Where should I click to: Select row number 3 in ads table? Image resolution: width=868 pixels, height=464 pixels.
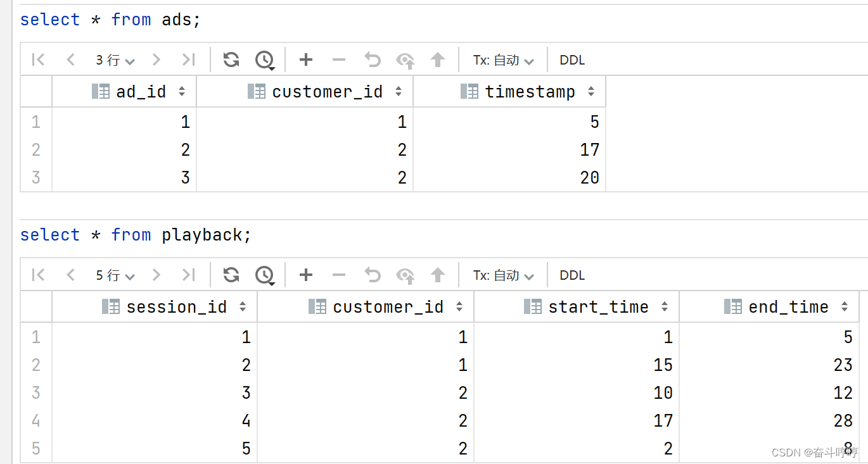coord(36,177)
